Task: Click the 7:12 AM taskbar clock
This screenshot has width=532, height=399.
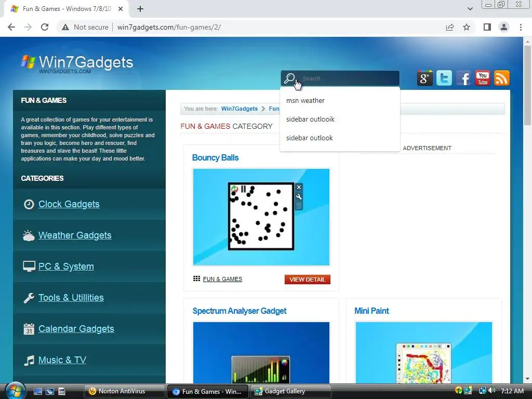Action: (512, 391)
